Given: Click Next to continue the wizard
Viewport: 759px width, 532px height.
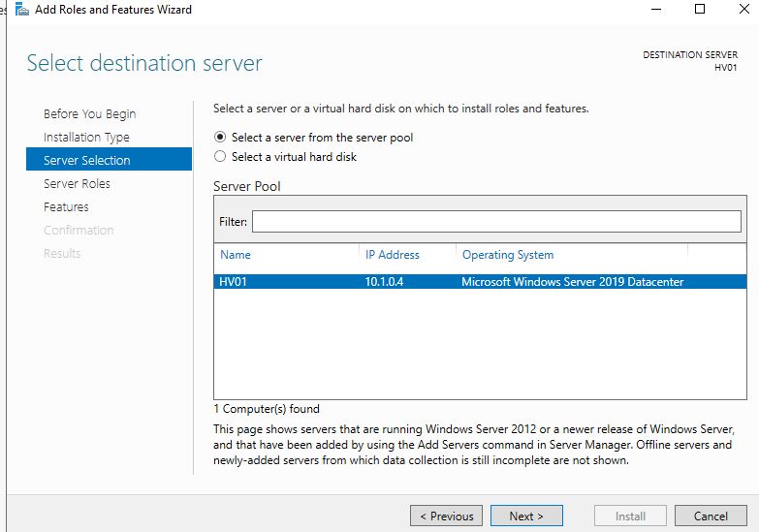Looking at the screenshot, I should coord(526,516).
